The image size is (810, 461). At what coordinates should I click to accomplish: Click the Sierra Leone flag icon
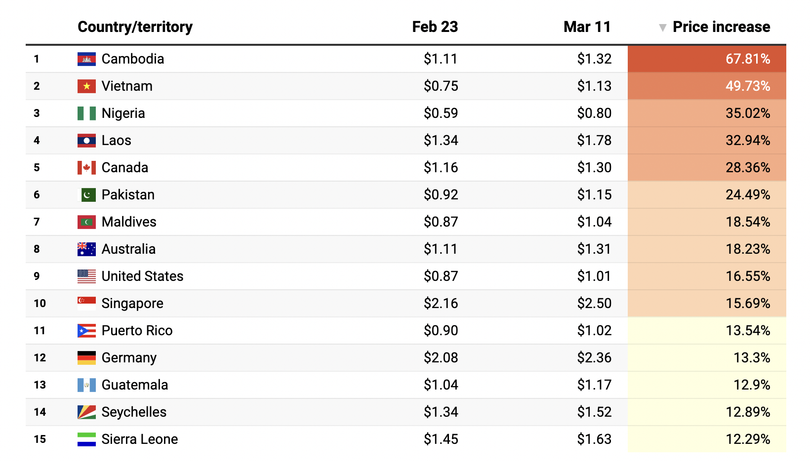tap(86, 439)
